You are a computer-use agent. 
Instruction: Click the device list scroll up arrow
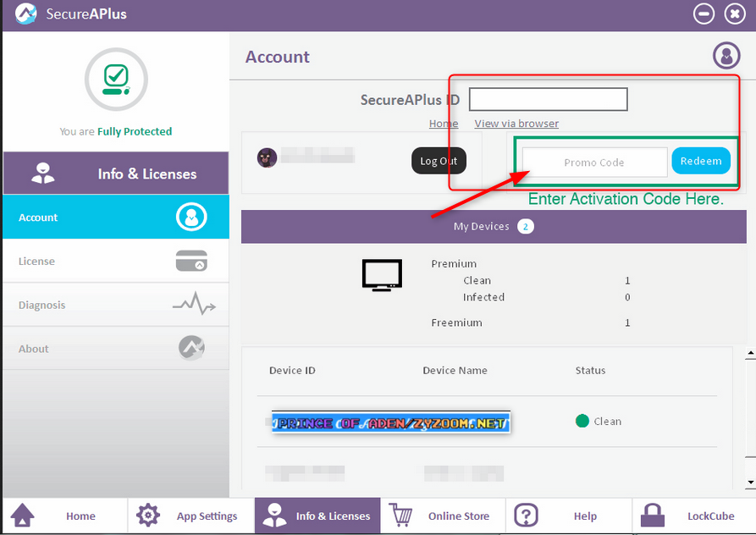750,353
